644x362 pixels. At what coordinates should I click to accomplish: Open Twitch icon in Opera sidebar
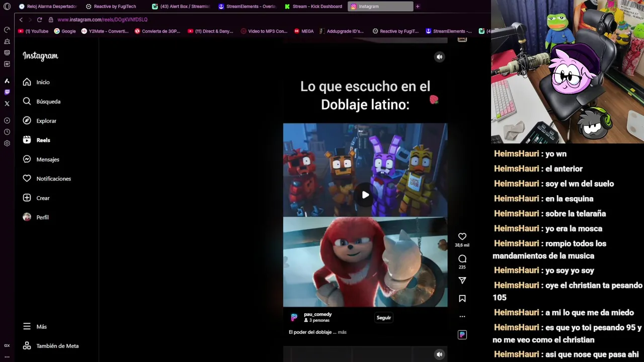pyautogui.click(x=7, y=92)
